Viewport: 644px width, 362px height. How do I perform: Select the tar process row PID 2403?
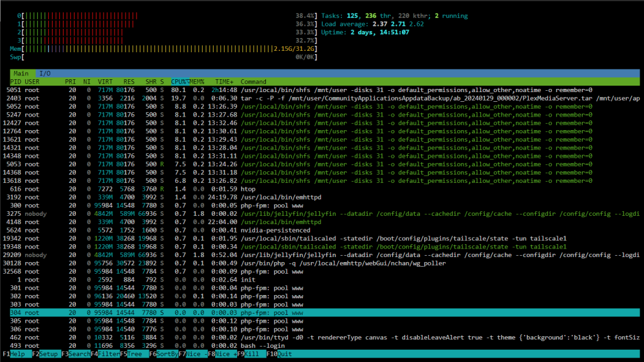pyautogui.click(x=322, y=98)
